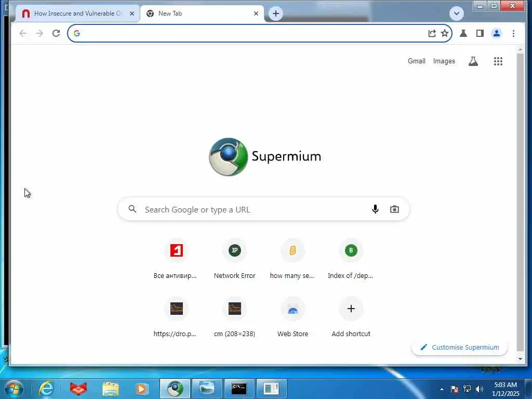The height and width of the screenshot is (399, 532).
Task: Open the how many se... shortcut
Action: (292, 260)
